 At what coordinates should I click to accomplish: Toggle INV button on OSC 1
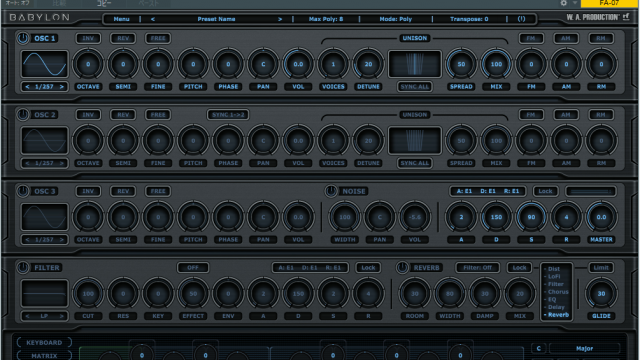coord(88,38)
